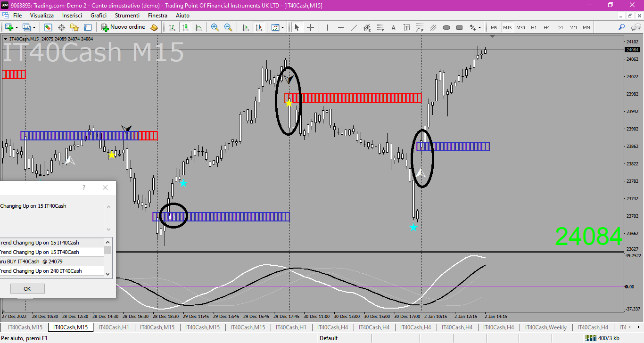Click the 'Default' profile in the status bar
Image resolution: width=644 pixels, height=343 pixels.
[x=329, y=338]
